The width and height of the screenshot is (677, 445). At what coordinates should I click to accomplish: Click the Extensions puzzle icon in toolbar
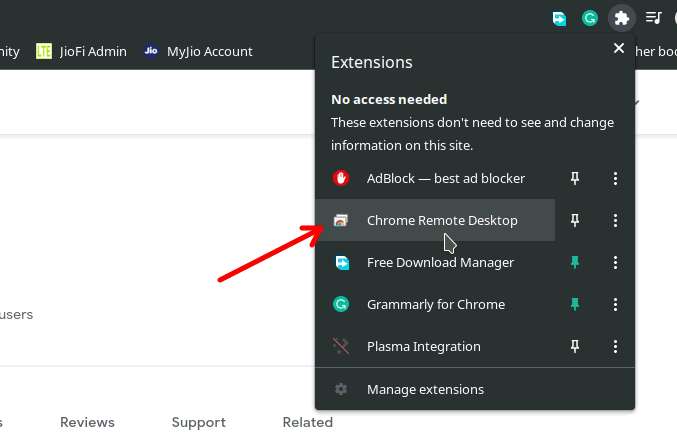621,18
